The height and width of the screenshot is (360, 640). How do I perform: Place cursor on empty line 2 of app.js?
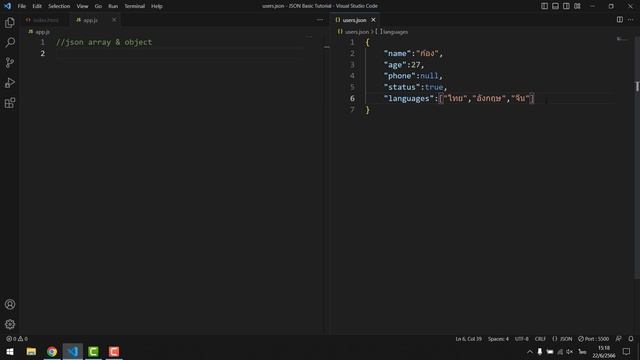pyautogui.click(x=180, y=53)
